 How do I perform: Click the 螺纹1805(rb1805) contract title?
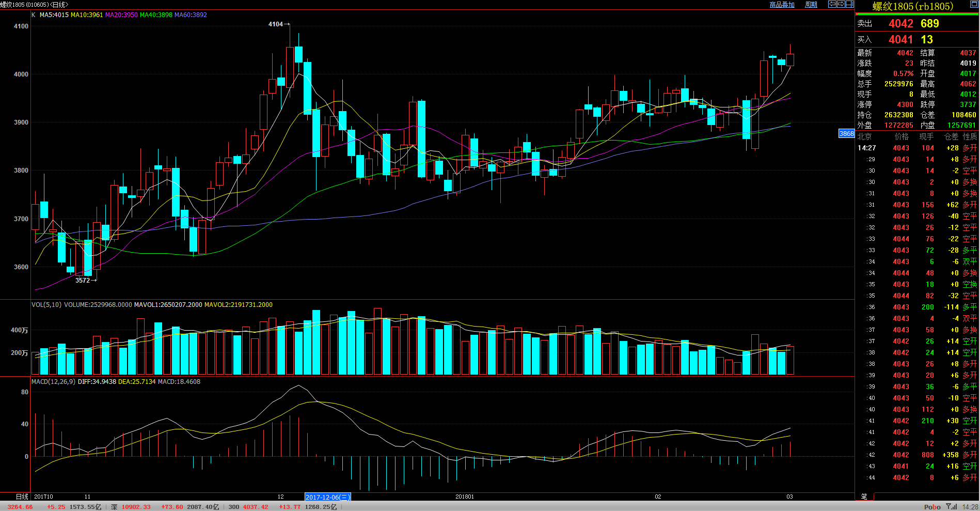click(913, 7)
